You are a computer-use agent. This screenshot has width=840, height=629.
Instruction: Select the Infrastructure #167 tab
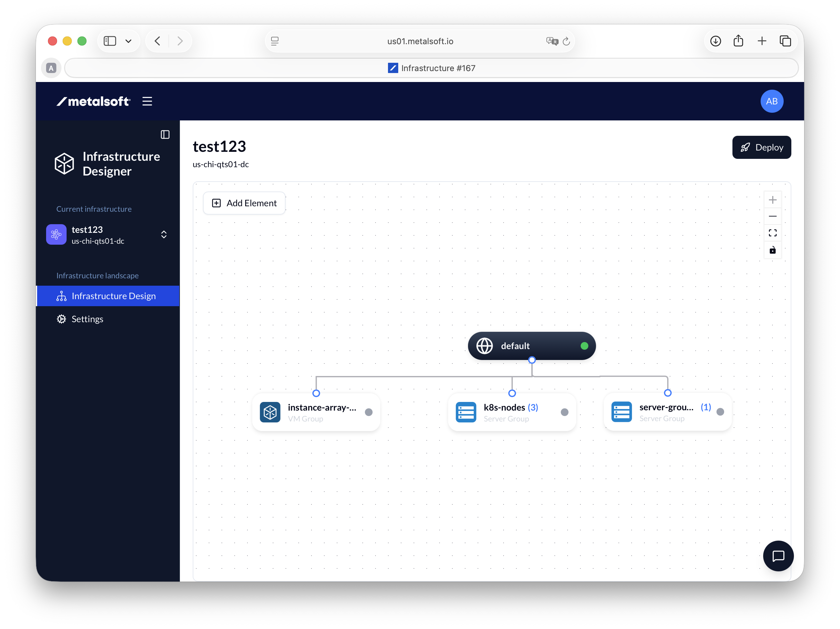(432, 68)
